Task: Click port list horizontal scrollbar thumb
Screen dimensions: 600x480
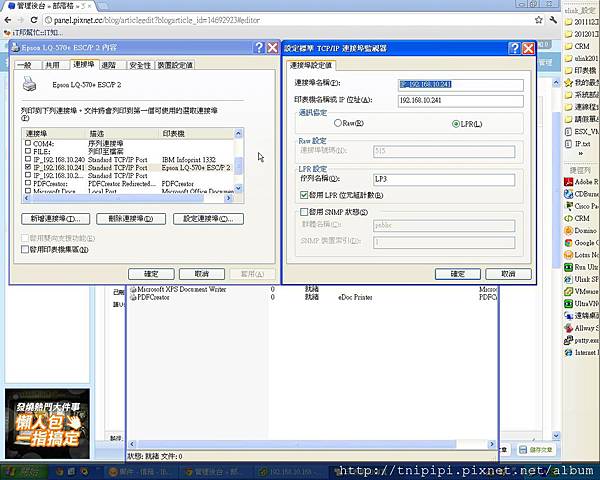Action: [117, 198]
